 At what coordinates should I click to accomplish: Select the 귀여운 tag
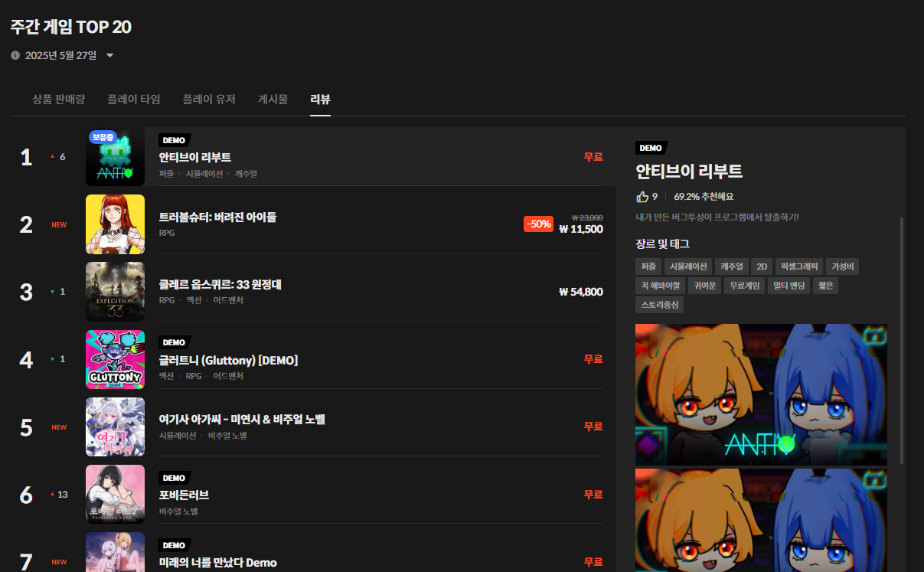tap(704, 286)
